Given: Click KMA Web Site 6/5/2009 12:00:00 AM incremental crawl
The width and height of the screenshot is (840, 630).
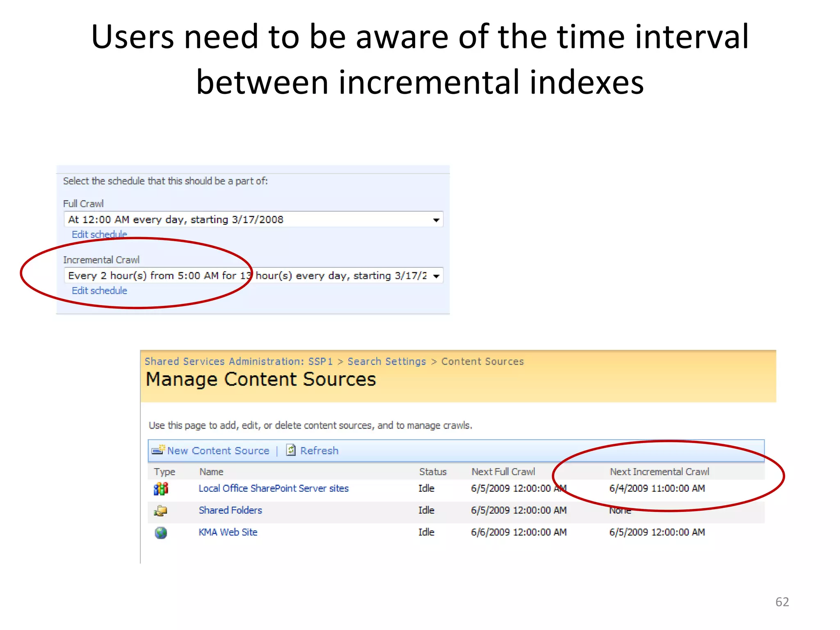Looking at the screenshot, I should point(657,532).
